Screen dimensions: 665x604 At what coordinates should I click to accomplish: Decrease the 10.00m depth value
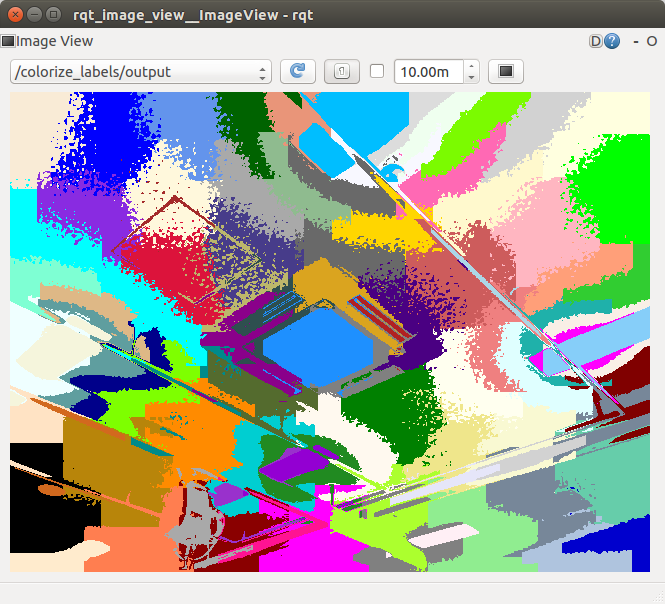[472, 77]
